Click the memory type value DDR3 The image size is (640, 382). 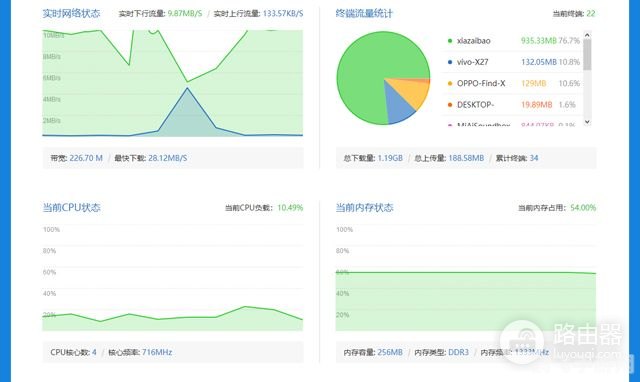[x=458, y=352]
